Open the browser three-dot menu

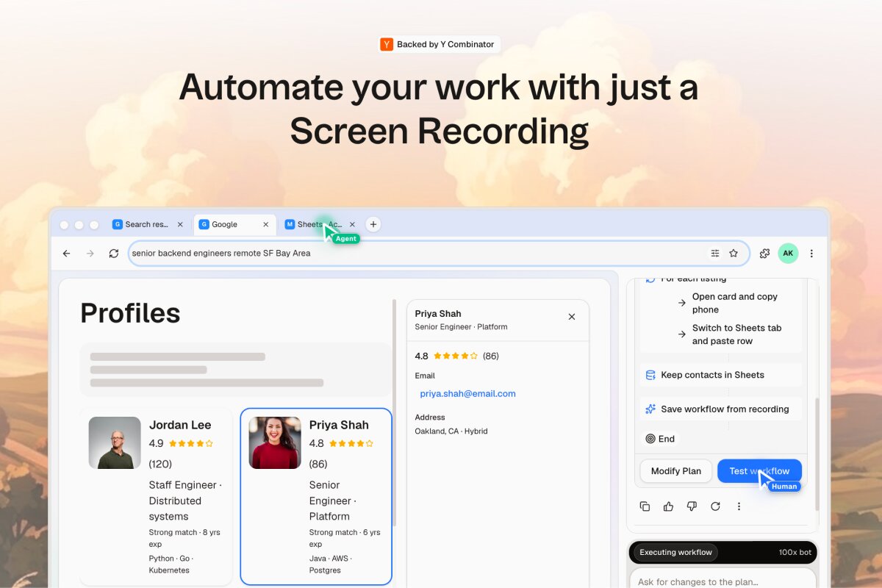811,254
